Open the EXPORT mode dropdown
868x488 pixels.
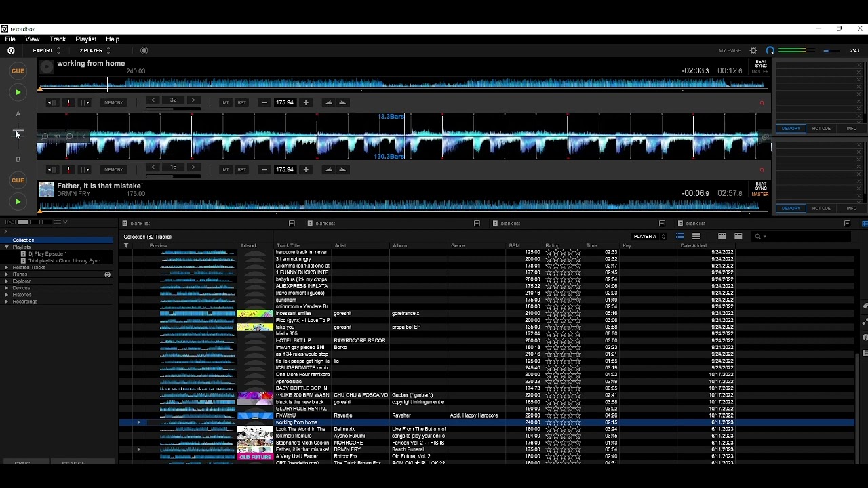[46, 51]
